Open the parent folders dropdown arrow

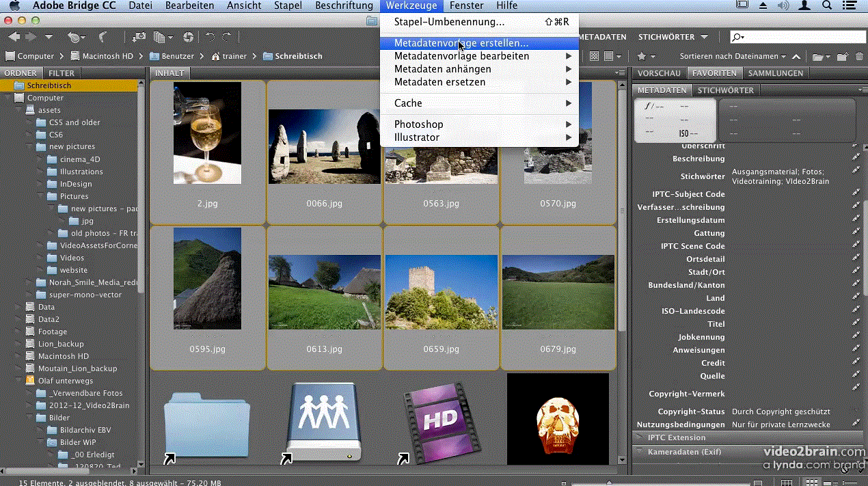(x=49, y=37)
